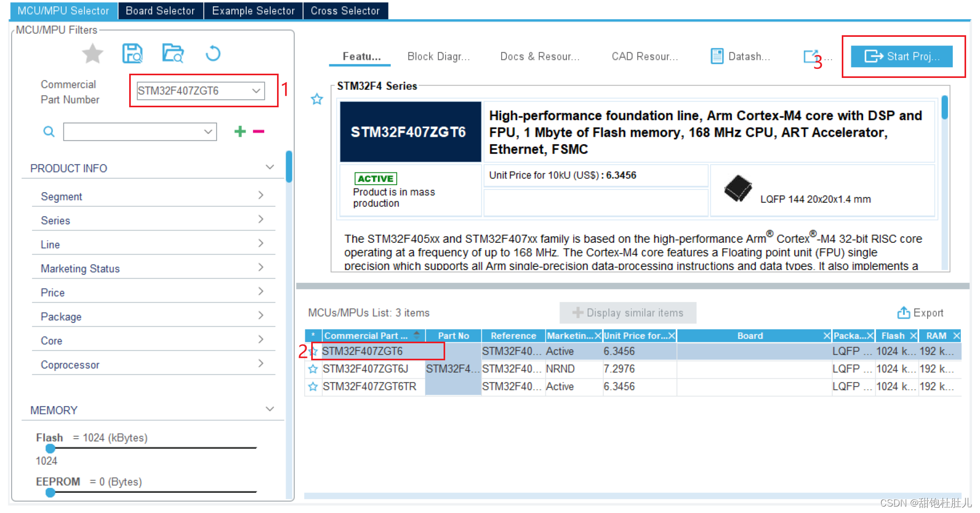
Task: Click Display similar items button
Action: (628, 313)
